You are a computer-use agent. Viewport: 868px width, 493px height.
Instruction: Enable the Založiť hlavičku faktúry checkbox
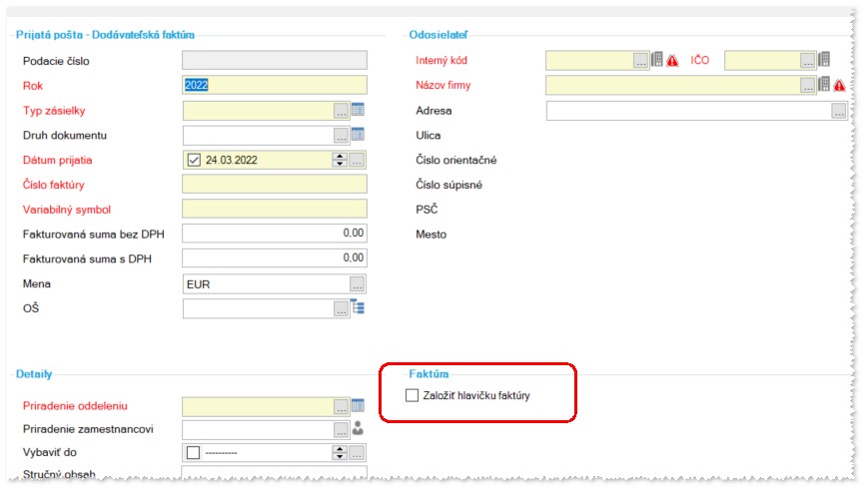(x=412, y=395)
